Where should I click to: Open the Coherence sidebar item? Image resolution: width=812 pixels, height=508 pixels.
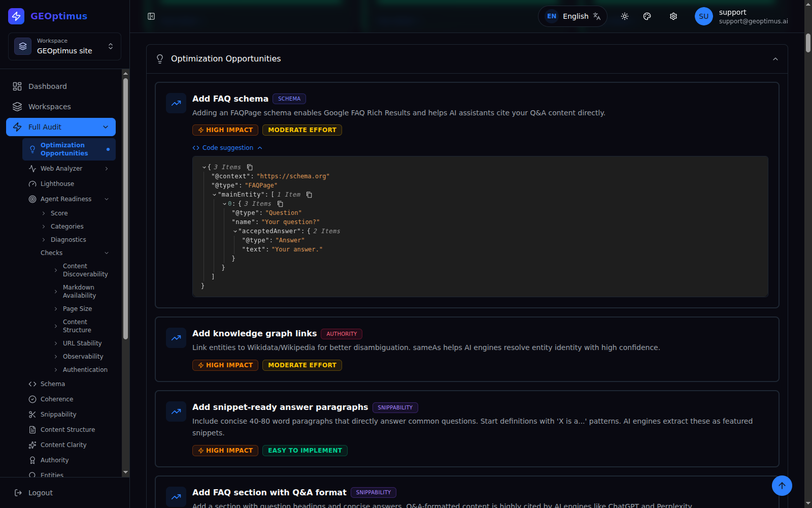pyautogui.click(x=69, y=399)
